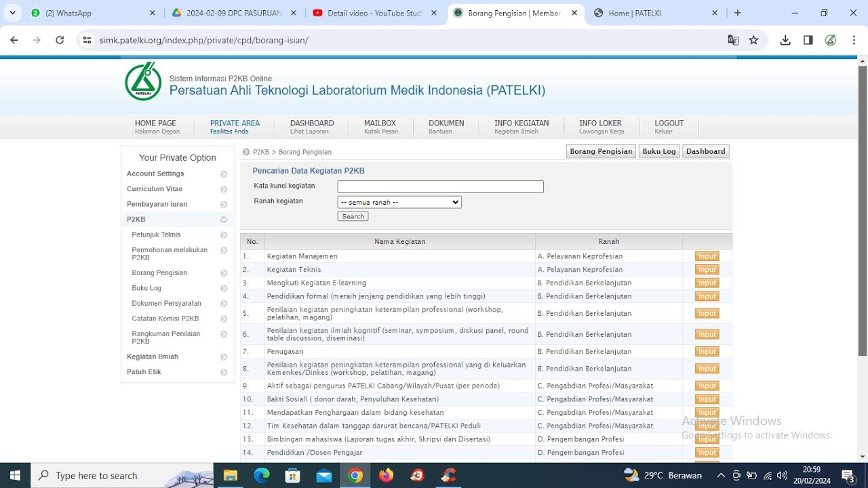868x488 pixels.
Task: Click the arrow icon next to Pembayaran iuran
Action: tap(224, 205)
